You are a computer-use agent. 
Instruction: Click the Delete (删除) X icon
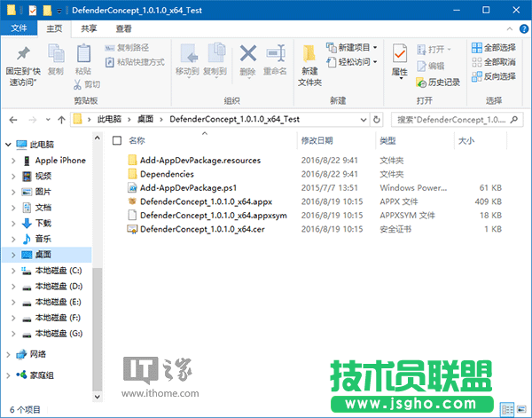pos(248,53)
